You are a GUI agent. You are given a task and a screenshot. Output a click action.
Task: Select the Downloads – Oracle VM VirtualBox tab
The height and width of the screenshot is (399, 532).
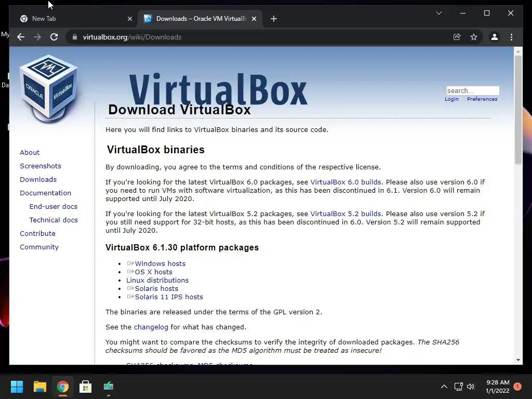click(x=200, y=19)
